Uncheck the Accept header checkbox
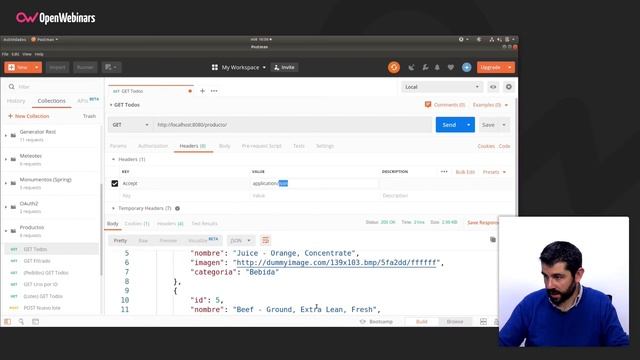The image size is (640, 360). tap(115, 183)
